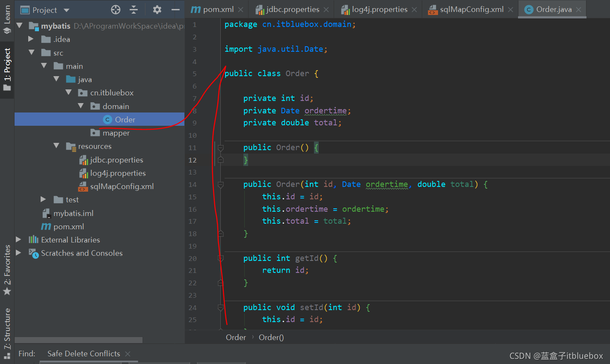Open the Project view dropdown arrow
Viewport: 610px width, 364px height.
pyautogui.click(x=66, y=10)
